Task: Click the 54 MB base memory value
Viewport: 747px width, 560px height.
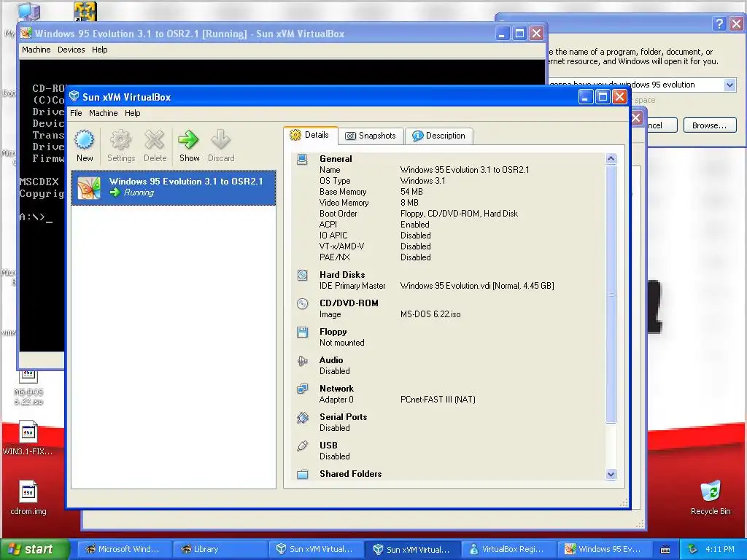Action: pos(411,192)
